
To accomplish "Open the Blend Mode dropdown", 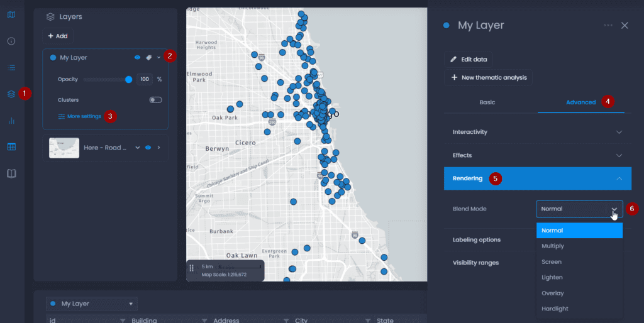I will [579, 209].
